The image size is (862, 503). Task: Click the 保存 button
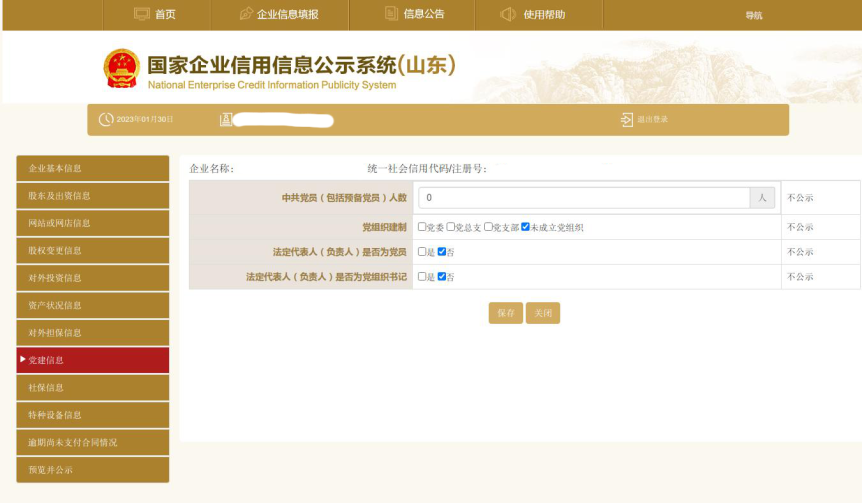(505, 313)
